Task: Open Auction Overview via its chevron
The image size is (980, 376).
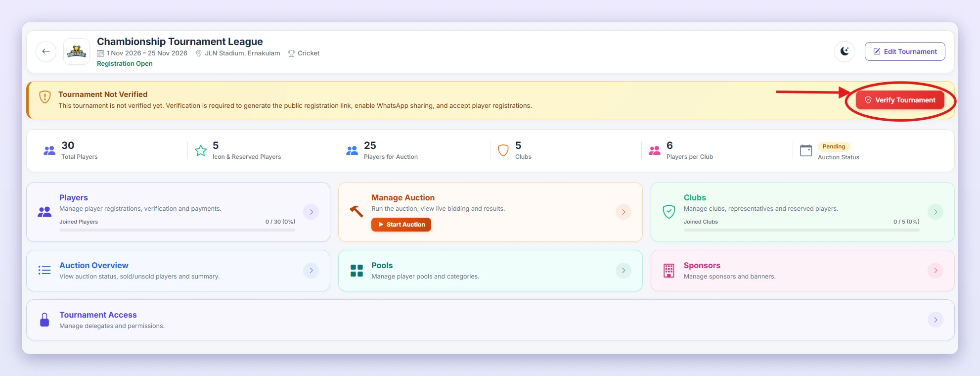Action: 311,270
